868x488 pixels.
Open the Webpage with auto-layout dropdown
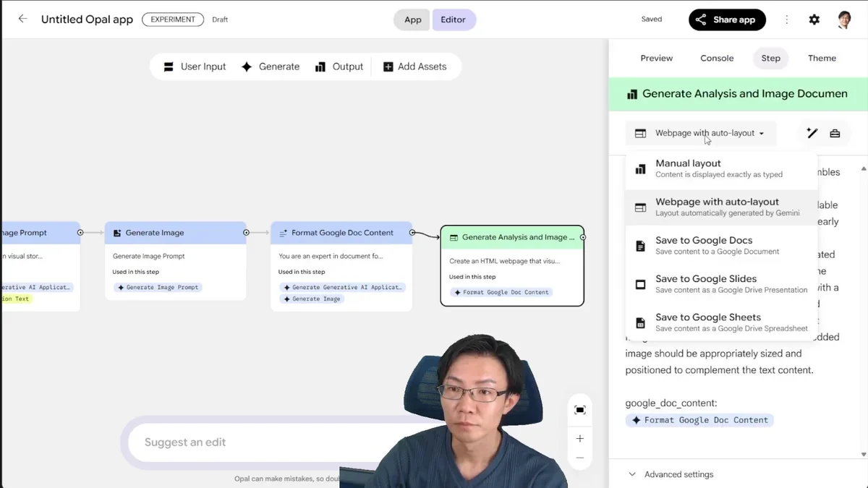[x=700, y=133]
